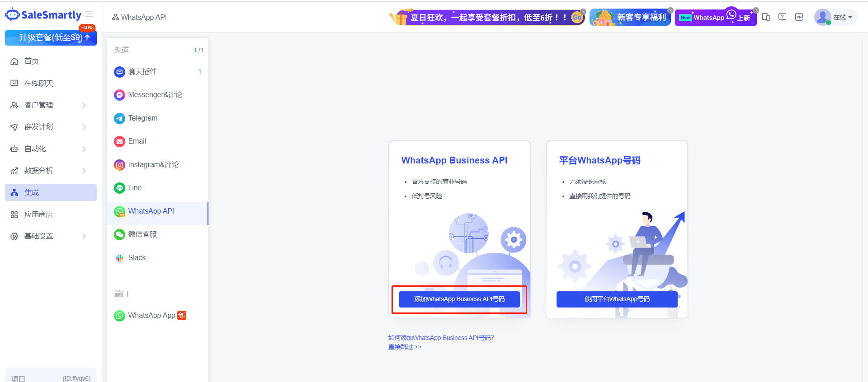
Task: Go to 首页 home page
Action: coord(32,61)
